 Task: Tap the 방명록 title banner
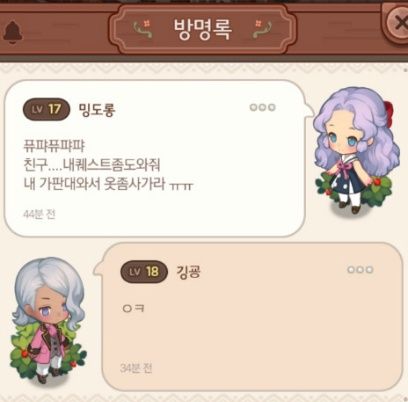(202, 30)
